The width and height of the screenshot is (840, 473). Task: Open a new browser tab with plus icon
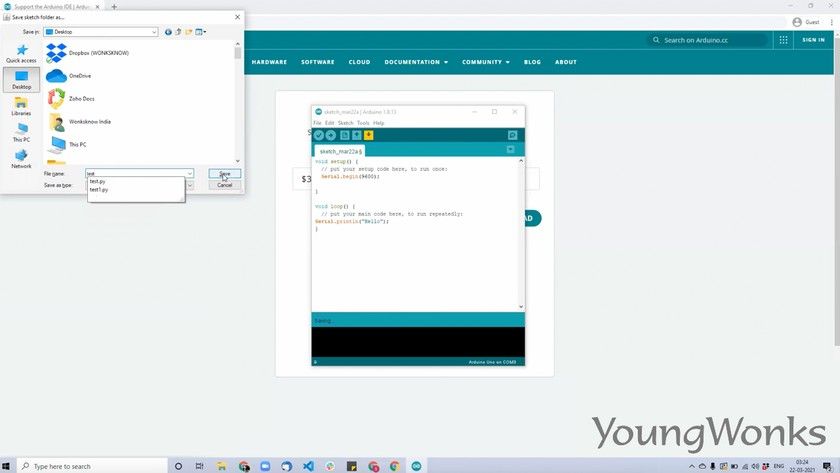point(114,7)
